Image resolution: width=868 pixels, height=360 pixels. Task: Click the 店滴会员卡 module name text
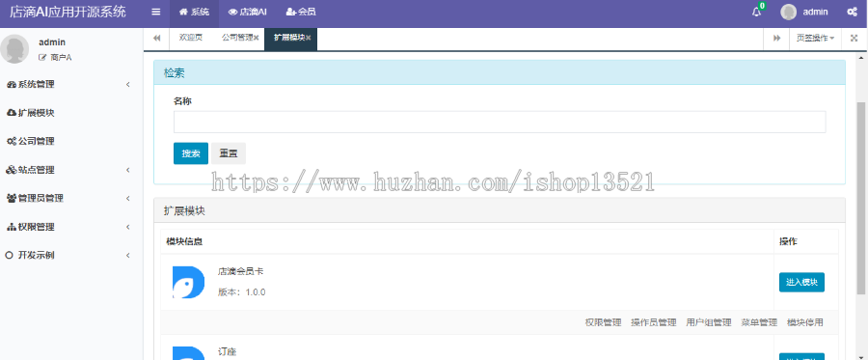241,271
